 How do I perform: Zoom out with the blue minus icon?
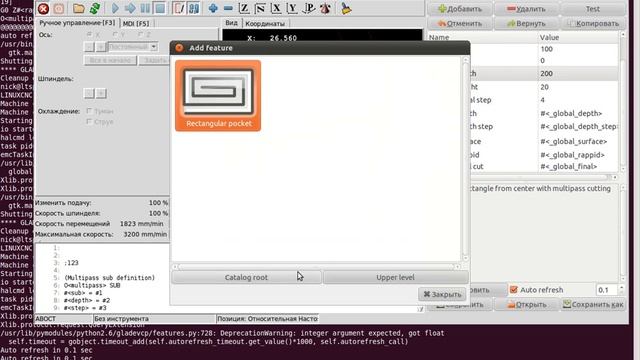click(x=228, y=9)
